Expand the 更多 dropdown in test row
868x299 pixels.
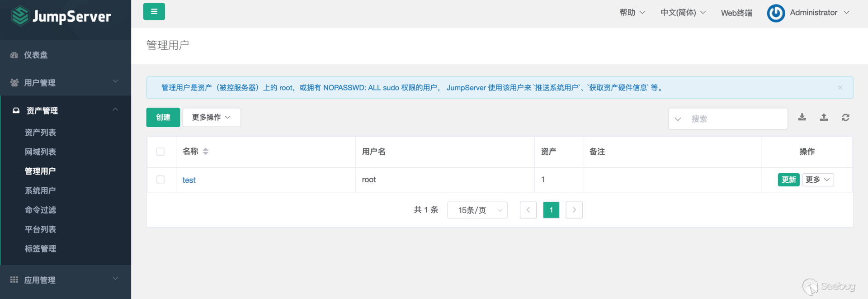coord(818,180)
